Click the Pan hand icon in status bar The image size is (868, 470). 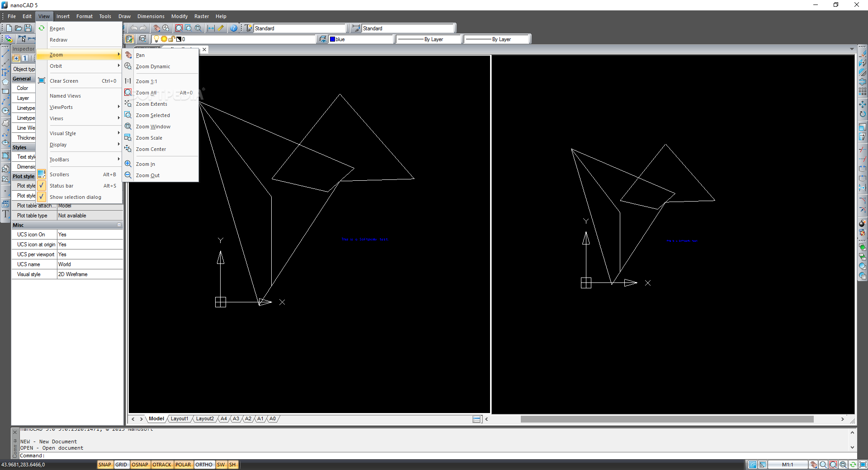tap(814, 465)
